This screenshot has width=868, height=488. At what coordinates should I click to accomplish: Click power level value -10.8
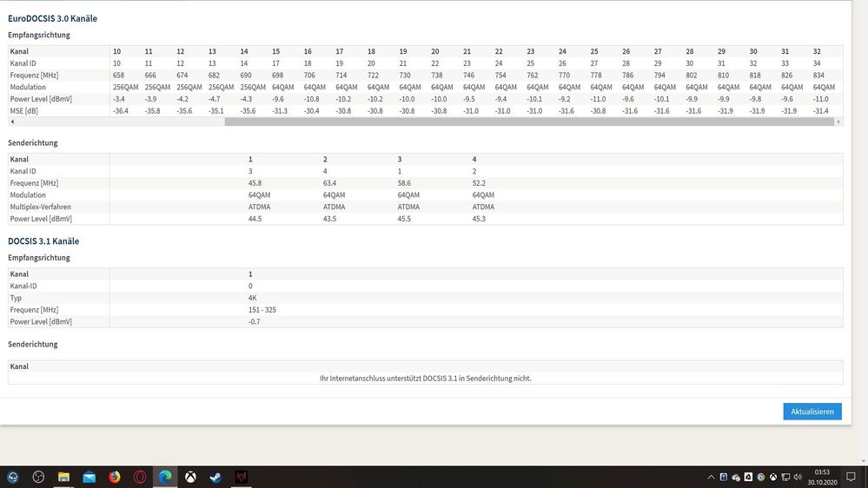click(312, 99)
